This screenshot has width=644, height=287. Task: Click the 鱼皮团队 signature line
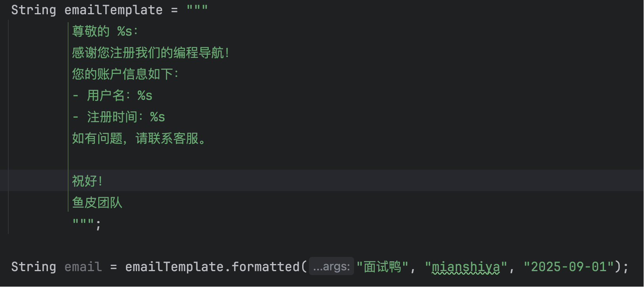click(97, 203)
